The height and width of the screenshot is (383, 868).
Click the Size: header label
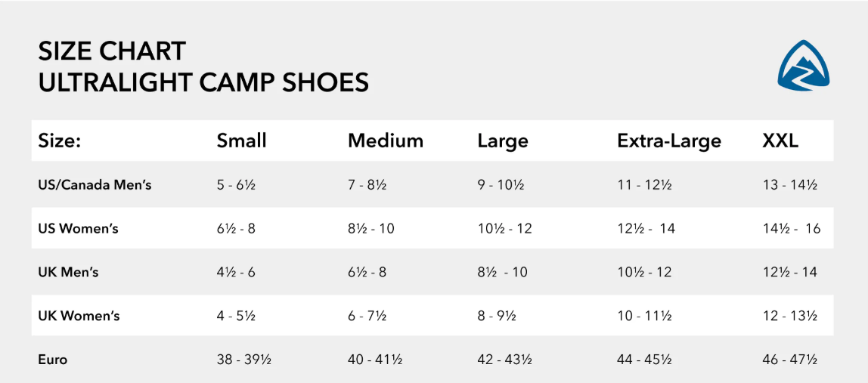60,141
